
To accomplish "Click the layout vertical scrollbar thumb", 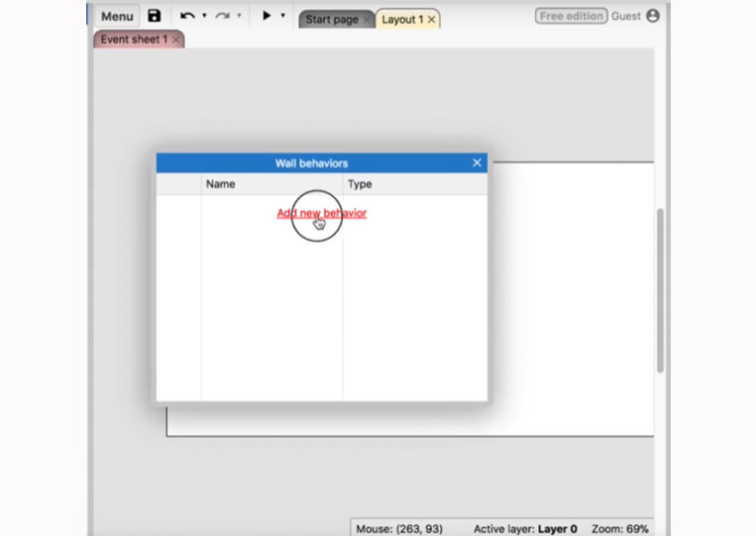I will (x=660, y=290).
